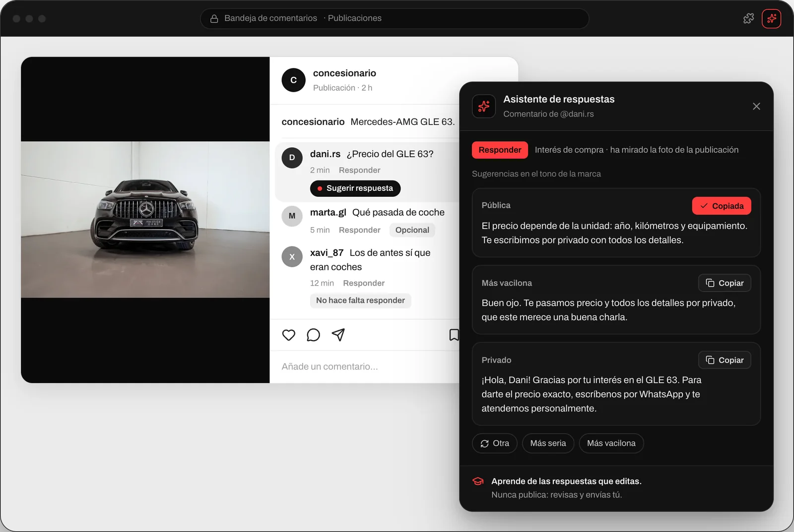
Task: Open the extensions puzzle icon
Action: click(748, 18)
